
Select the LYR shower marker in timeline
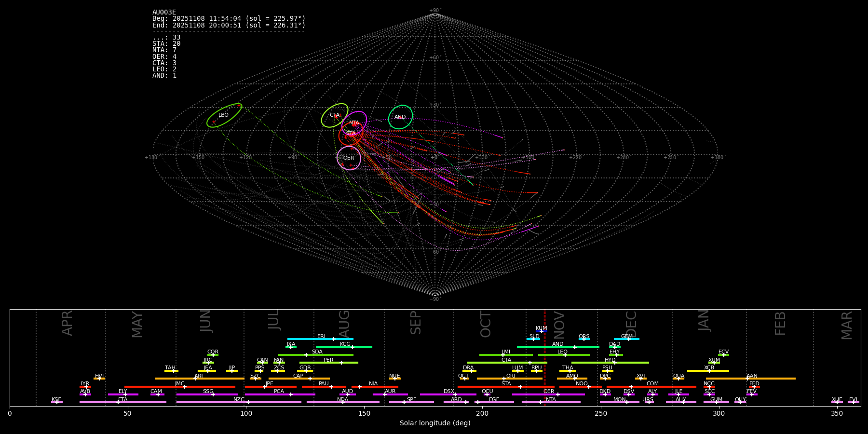click(85, 386)
